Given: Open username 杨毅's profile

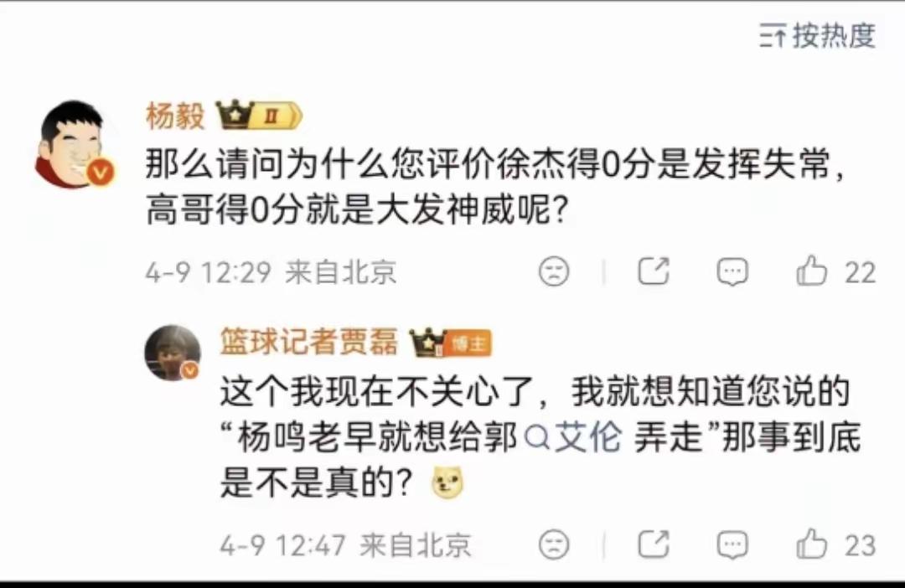Looking at the screenshot, I should (x=175, y=116).
